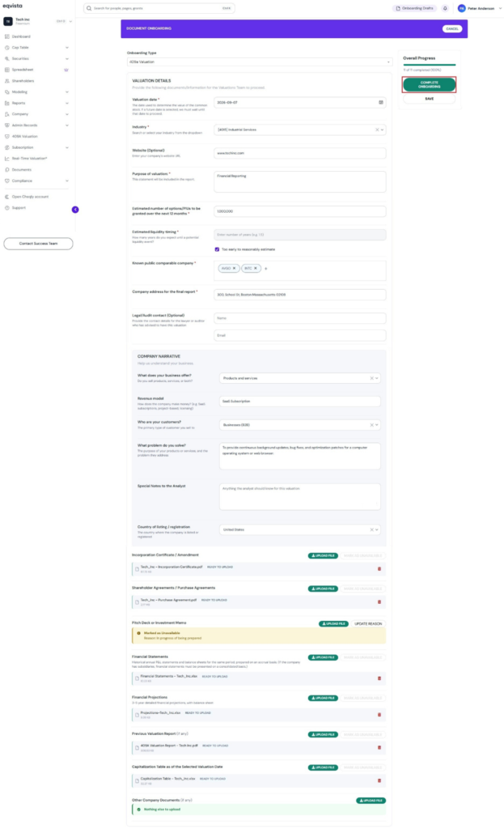Open the Tech Inc company switcher

click(x=37, y=21)
